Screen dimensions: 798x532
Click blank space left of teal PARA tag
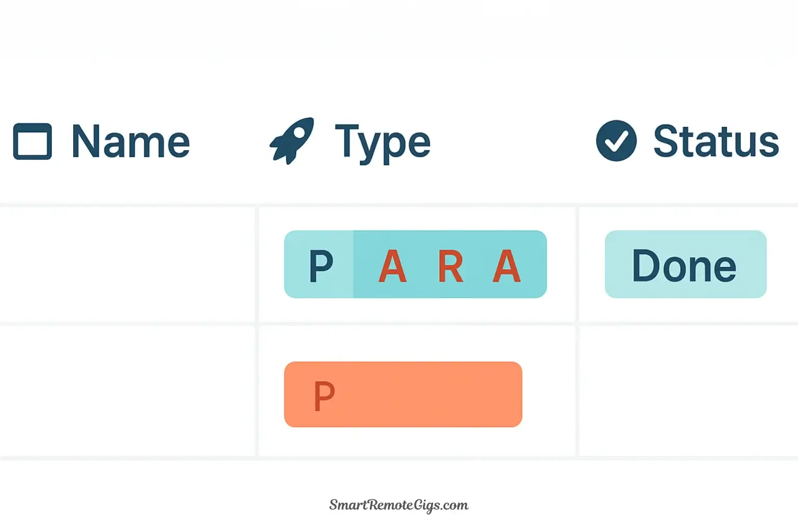[x=271, y=264]
